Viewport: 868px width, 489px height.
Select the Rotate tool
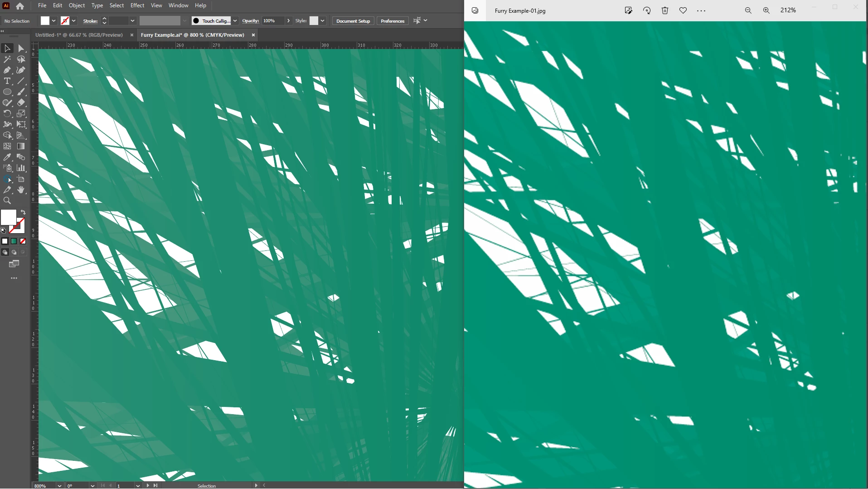coord(7,114)
